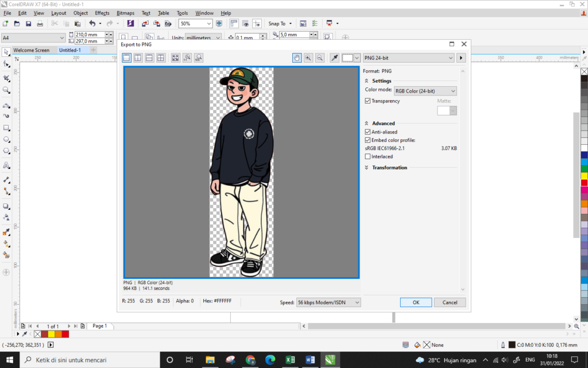Image resolution: width=588 pixels, height=368 pixels.
Task: Uncheck the Transparency checkbox
Action: tap(368, 101)
